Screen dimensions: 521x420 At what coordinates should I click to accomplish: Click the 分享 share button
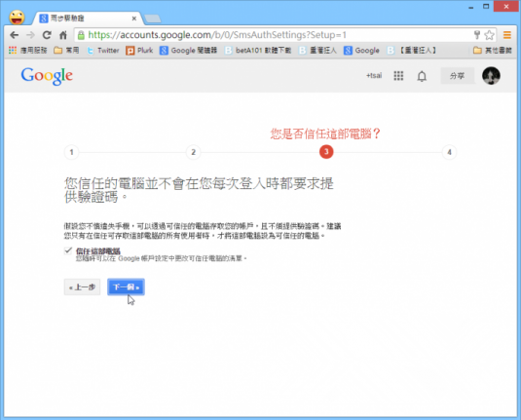[457, 76]
